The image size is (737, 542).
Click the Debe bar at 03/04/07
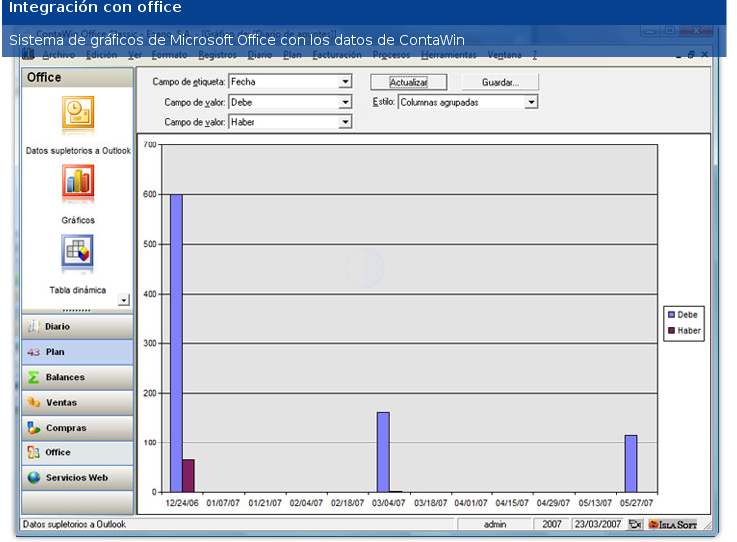[x=383, y=452]
